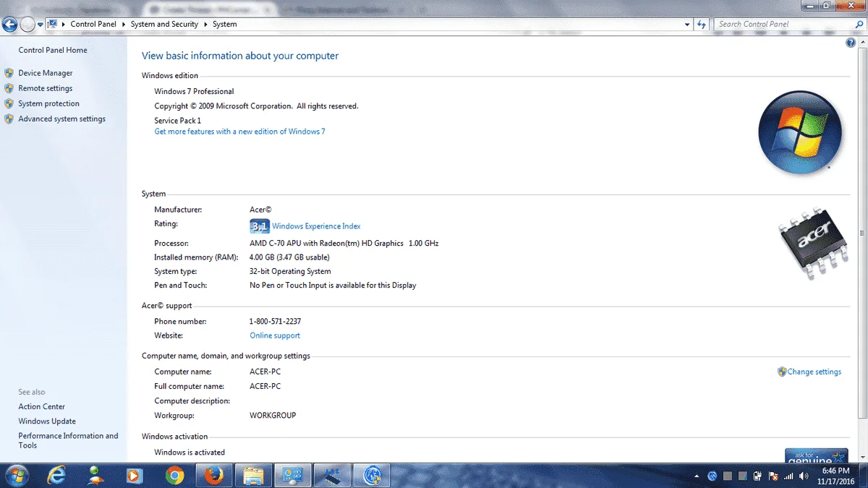The height and width of the screenshot is (488, 868).
Task: Launch Windows Media Player from taskbar
Action: pyautogui.click(x=133, y=475)
